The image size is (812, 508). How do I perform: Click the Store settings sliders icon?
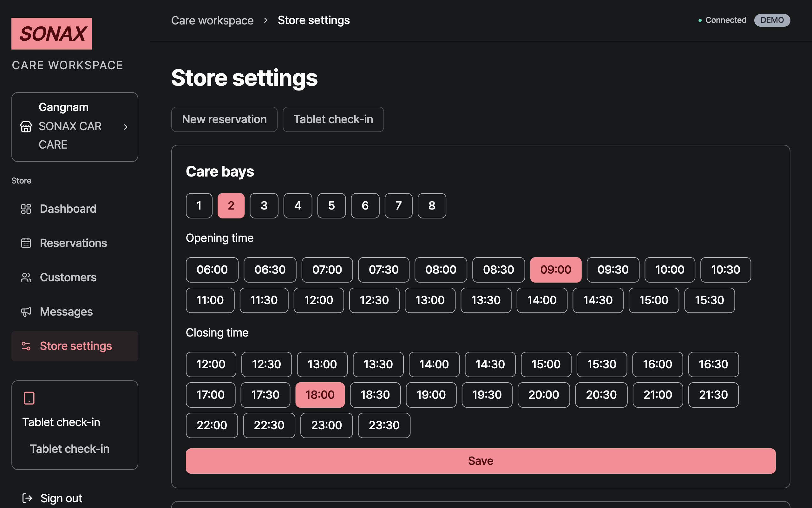tap(26, 346)
